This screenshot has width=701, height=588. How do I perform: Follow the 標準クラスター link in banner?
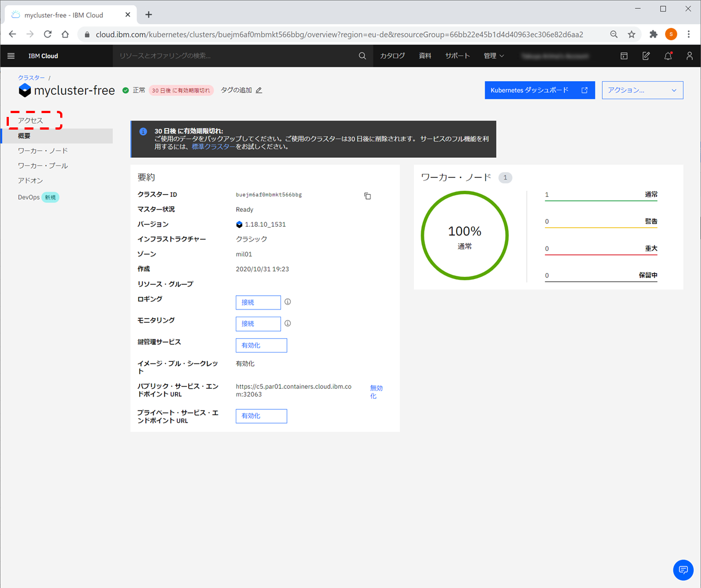tap(213, 147)
